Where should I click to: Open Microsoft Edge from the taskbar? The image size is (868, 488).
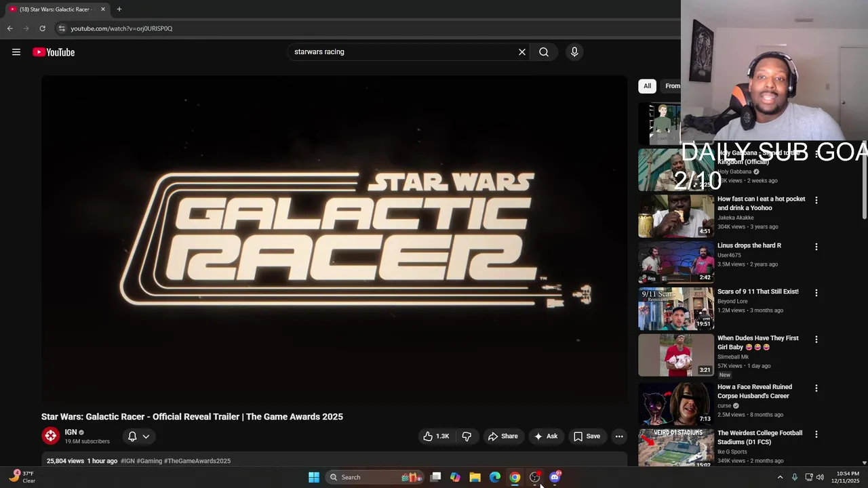[x=495, y=477]
